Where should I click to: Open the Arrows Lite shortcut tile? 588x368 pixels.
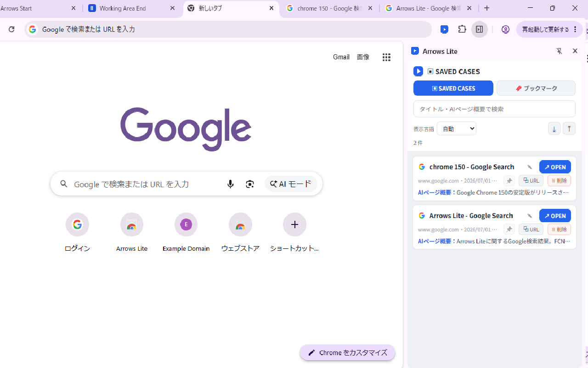(x=132, y=232)
